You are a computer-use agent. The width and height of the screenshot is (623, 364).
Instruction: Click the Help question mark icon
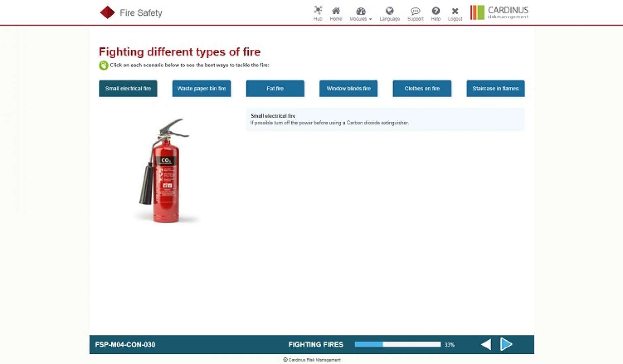436,11
